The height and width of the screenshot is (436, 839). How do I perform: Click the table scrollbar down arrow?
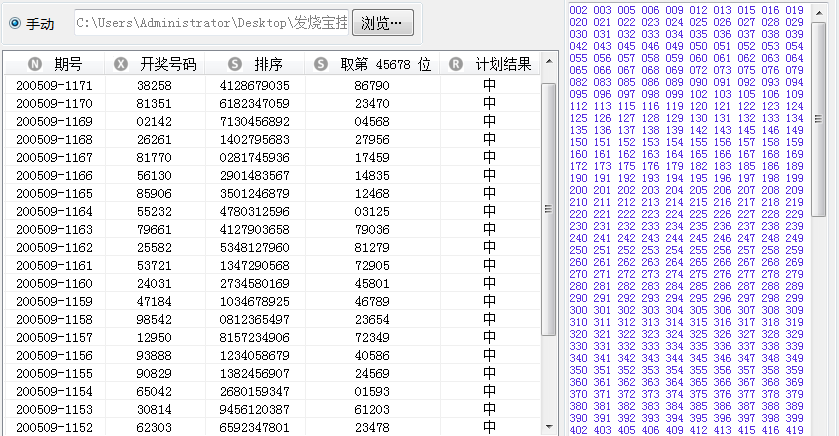pyautogui.click(x=549, y=427)
